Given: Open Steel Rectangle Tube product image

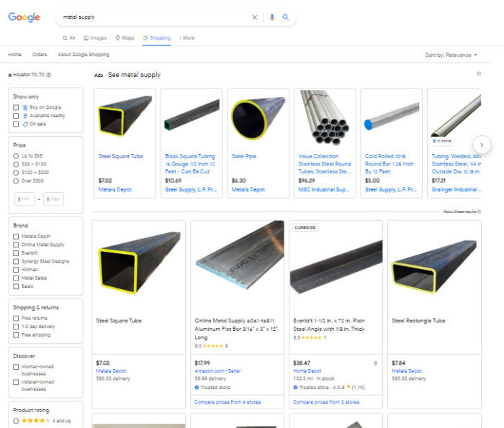Looking at the screenshot, I should click(x=434, y=266).
